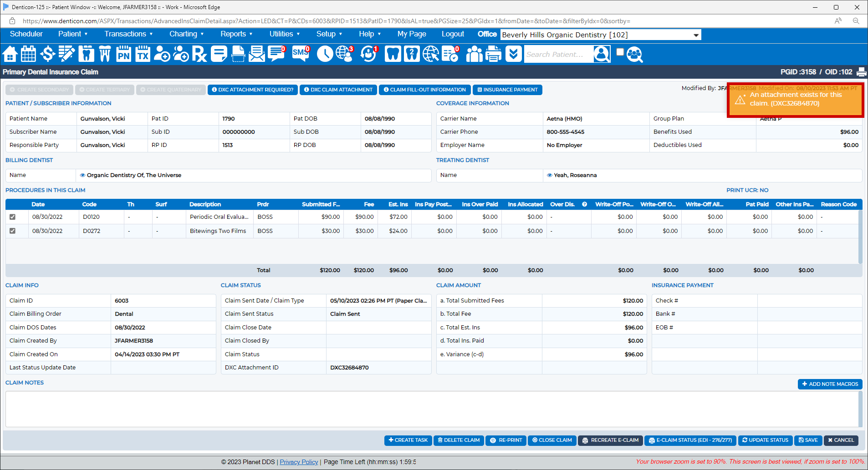Open the chat messages icon
The height and width of the screenshot is (470, 868).
pos(276,54)
